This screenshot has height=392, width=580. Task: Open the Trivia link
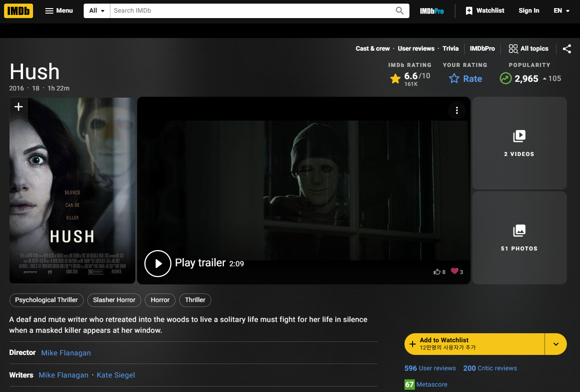tap(451, 48)
